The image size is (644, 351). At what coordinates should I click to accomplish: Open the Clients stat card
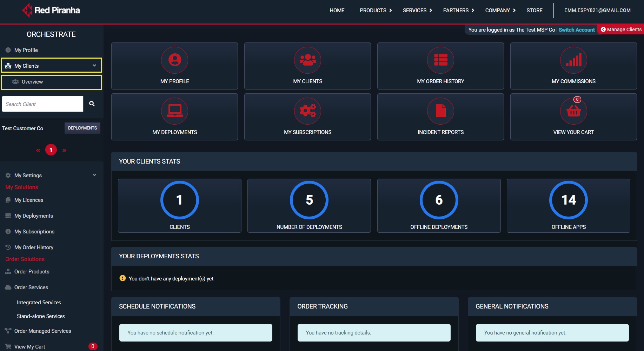(x=180, y=206)
